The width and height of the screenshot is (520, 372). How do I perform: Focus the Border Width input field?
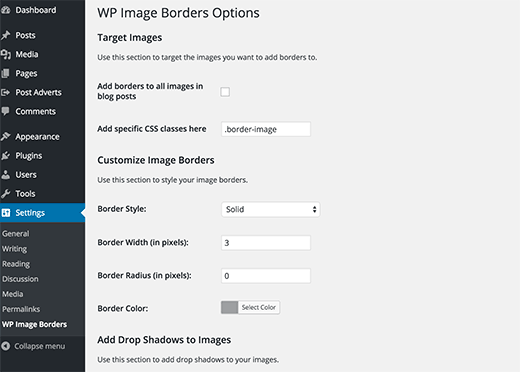(x=266, y=243)
